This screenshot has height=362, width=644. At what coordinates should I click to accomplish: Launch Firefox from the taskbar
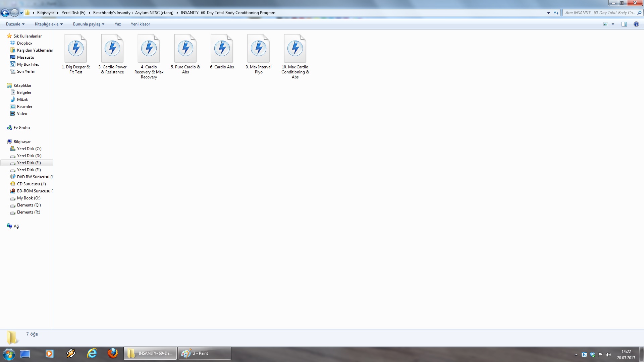(x=113, y=354)
